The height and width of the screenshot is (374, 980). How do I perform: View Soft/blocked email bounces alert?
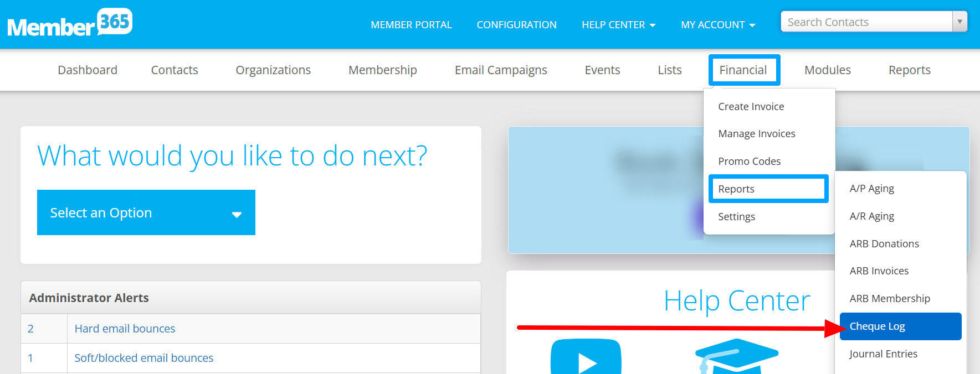tap(143, 358)
